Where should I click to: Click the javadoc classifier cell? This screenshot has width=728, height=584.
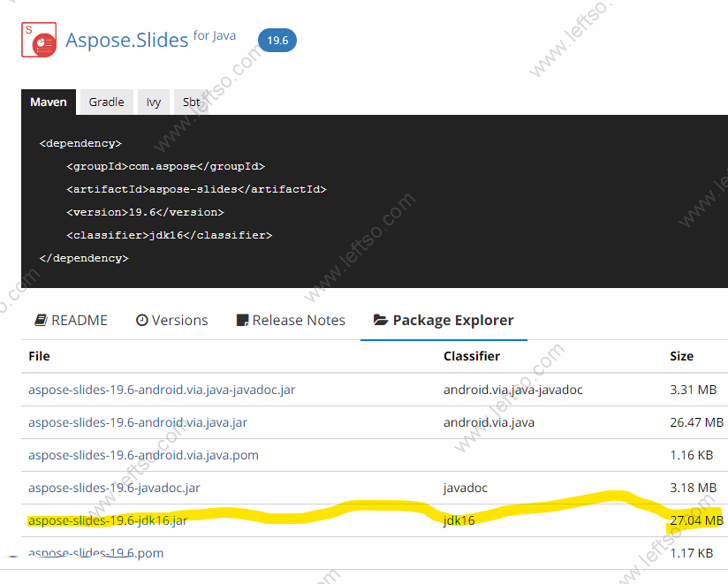(466, 488)
